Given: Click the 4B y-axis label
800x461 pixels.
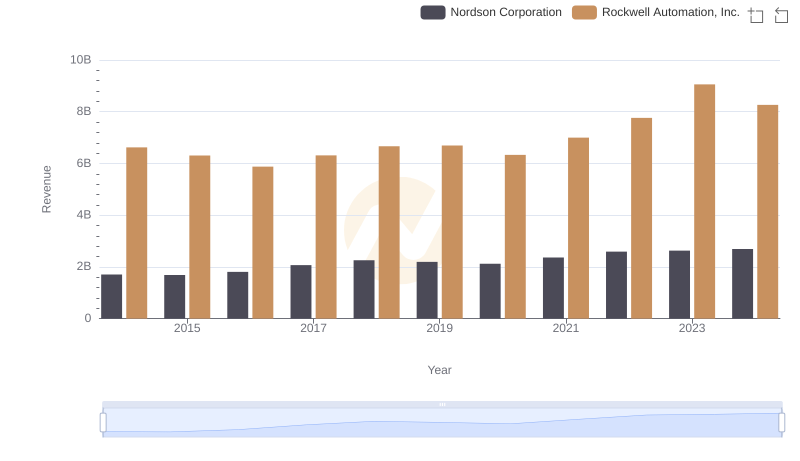Looking at the screenshot, I should point(84,215).
